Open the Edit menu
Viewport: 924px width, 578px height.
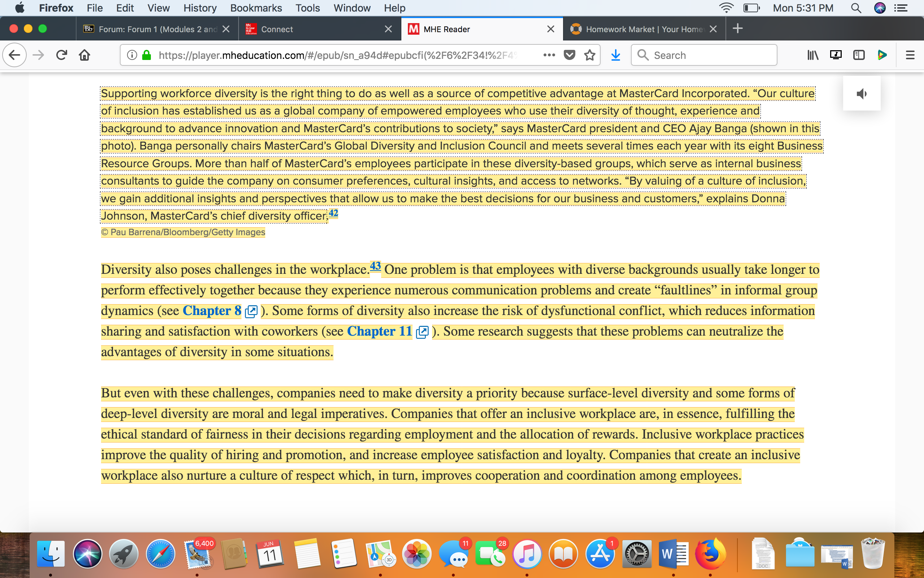125,8
